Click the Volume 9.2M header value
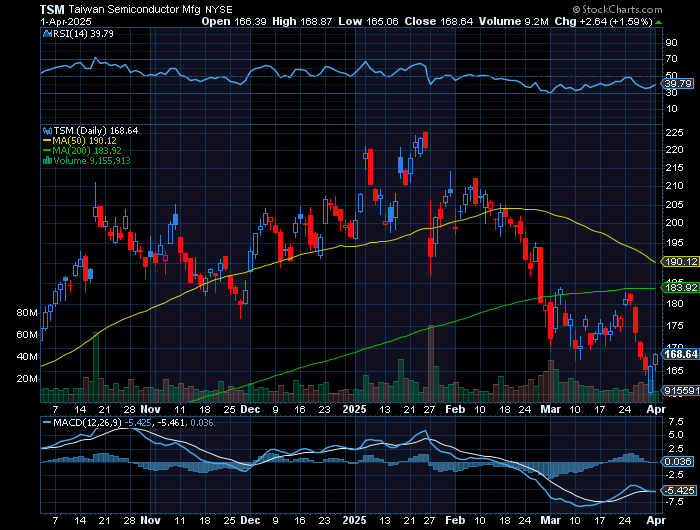The image size is (700, 530). (x=513, y=21)
